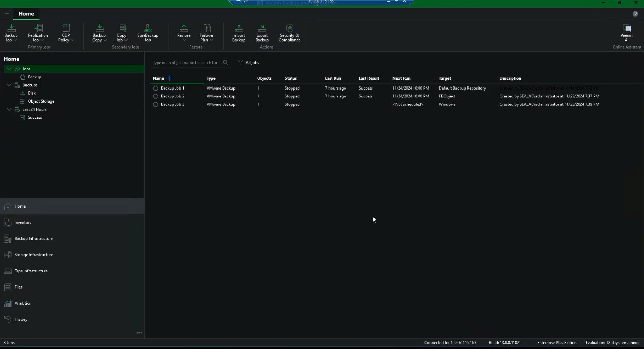The width and height of the screenshot is (644, 349).
Task: Sort by the Status column header
Action: point(291,78)
